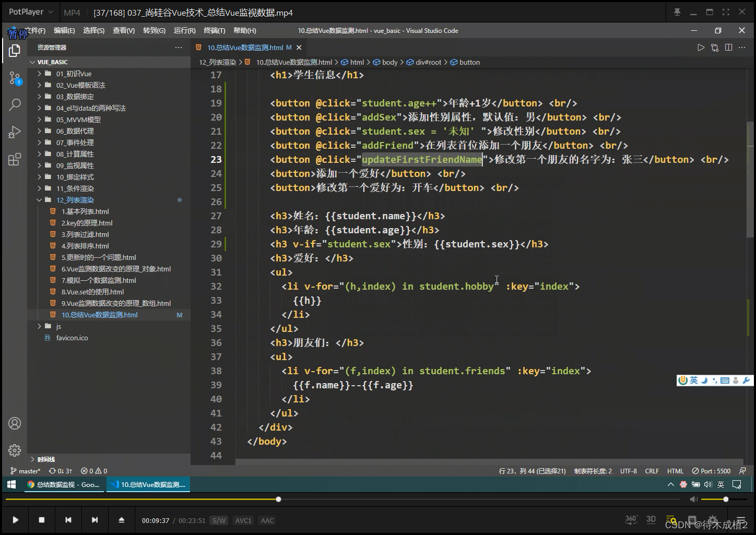The image size is (756, 535).
Task: Click the PotPlayer stop button
Action: point(42,520)
